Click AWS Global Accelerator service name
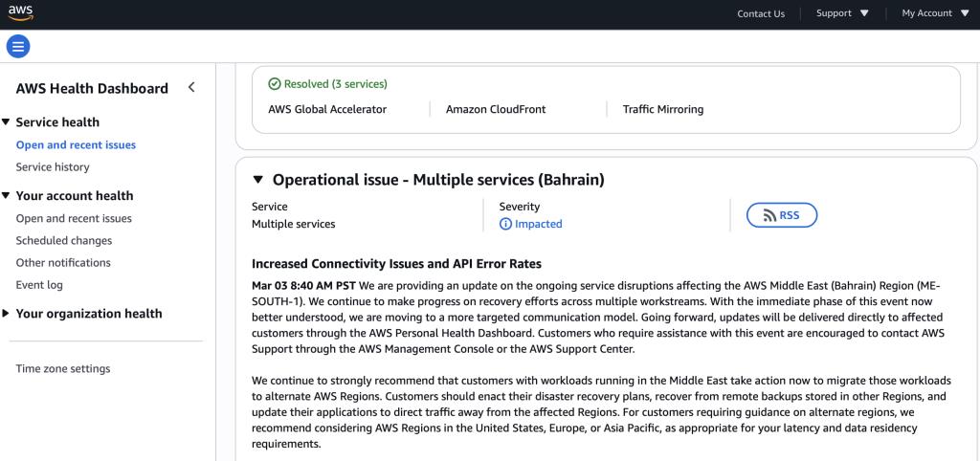 point(327,109)
